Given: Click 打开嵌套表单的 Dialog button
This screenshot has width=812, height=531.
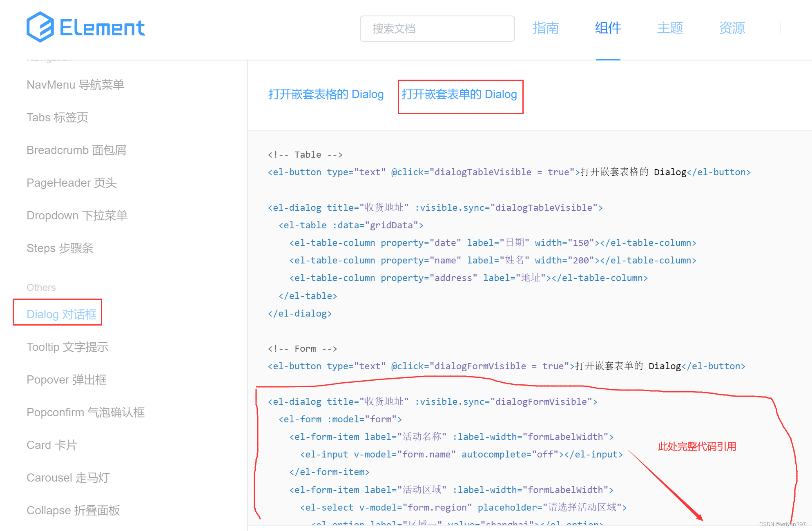Looking at the screenshot, I should pos(459,94).
